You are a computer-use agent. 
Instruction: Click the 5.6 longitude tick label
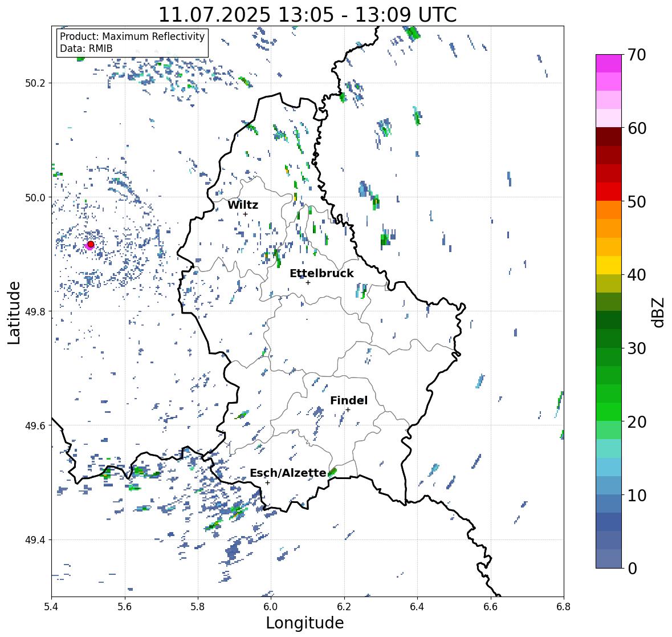pyautogui.click(x=125, y=607)
